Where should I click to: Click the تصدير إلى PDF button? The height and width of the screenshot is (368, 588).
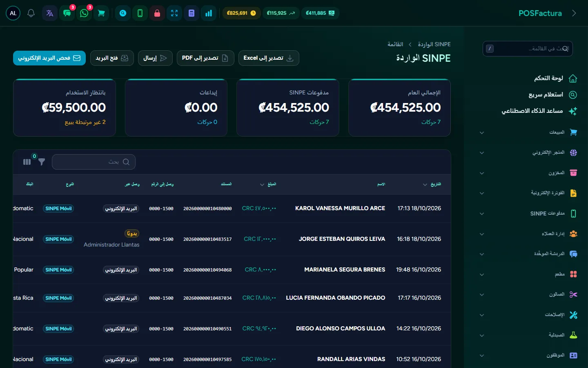tap(205, 58)
